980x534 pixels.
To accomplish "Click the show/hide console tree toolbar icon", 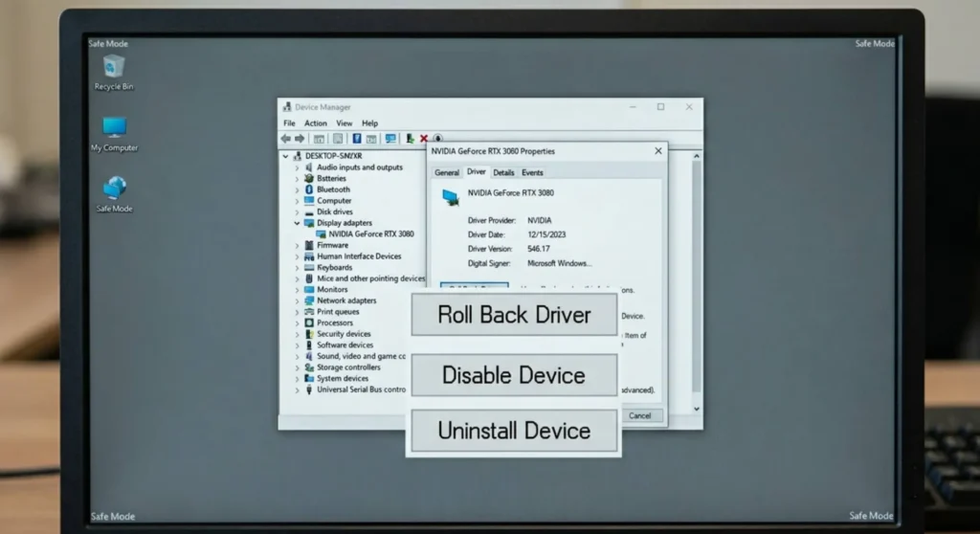I will coord(319,139).
